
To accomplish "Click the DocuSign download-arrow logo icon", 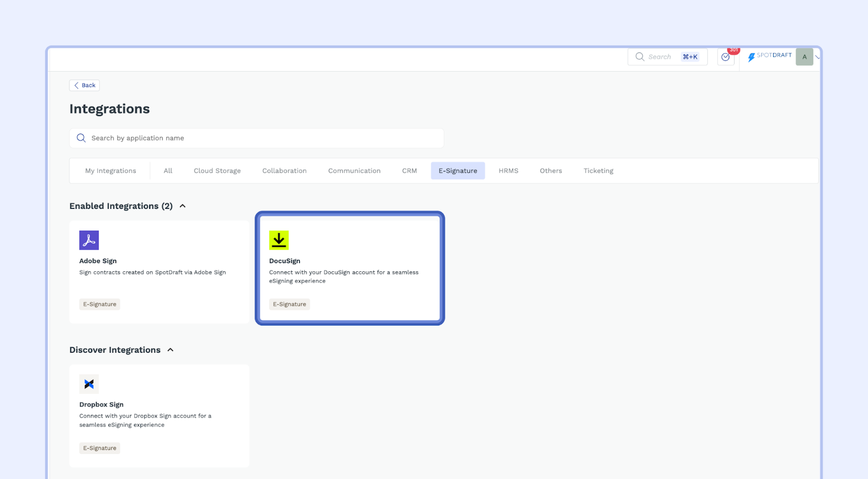I will click(x=279, y=240).
